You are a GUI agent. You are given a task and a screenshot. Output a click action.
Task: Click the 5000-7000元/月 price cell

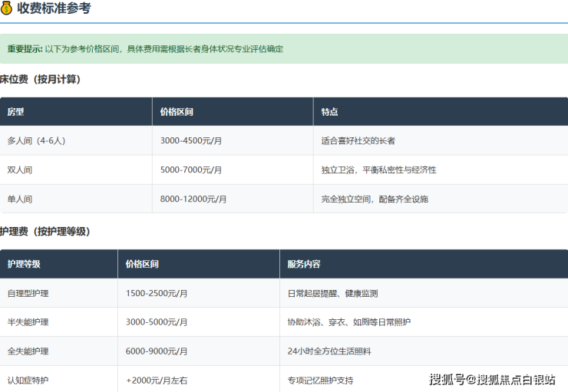(x=233, y=170)
